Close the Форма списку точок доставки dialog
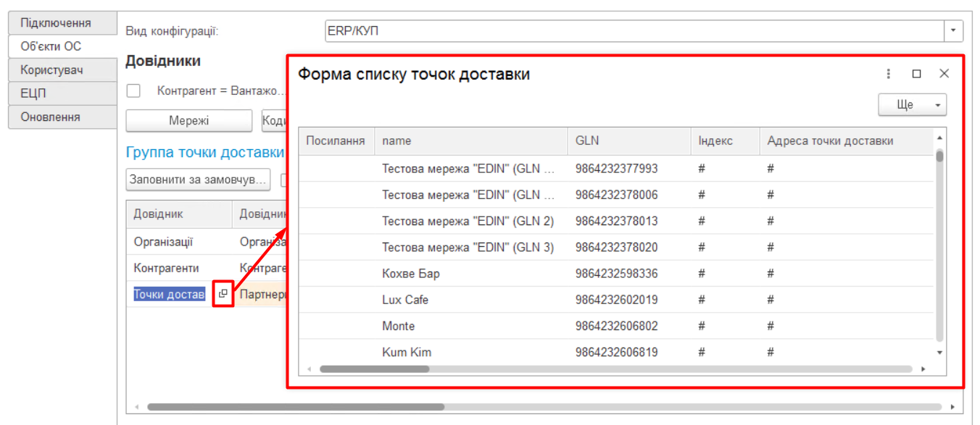 [x=944, y=74]
